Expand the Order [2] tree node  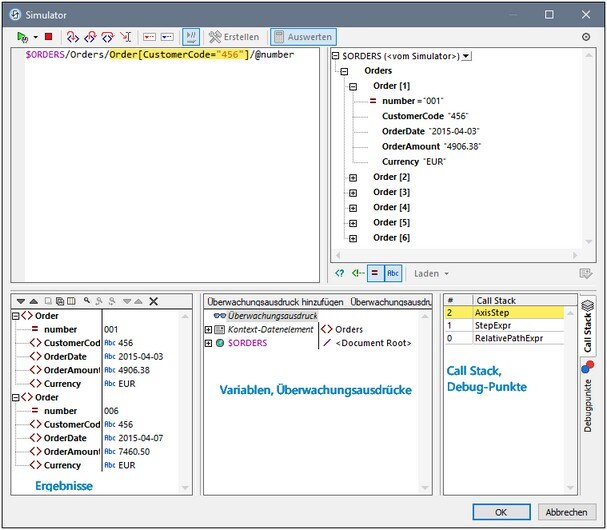click(x=352, y=177)
